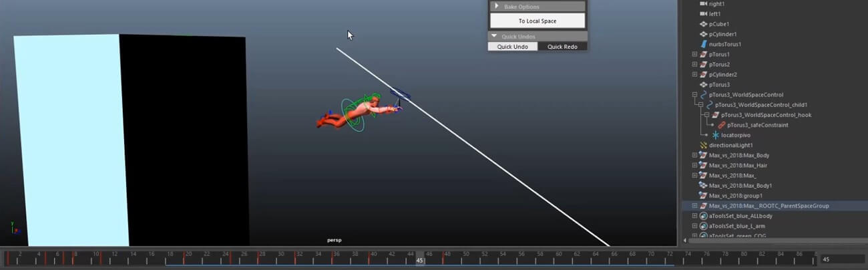Click the right1 camera icon
868x270 pixels.
click(x=703, y=4)
